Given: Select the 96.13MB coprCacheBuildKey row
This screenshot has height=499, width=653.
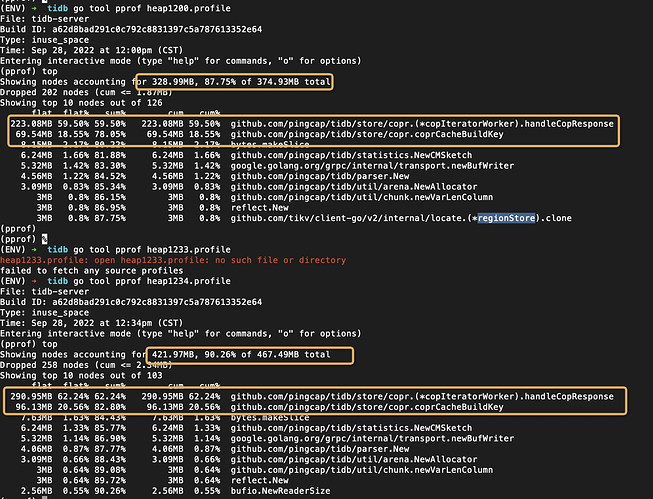Looking at the screenshot, I should [259, 407].
